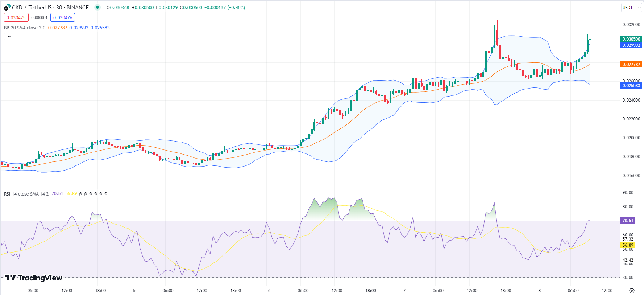Click the date label 7 on time axis

[x=404, y=291]
